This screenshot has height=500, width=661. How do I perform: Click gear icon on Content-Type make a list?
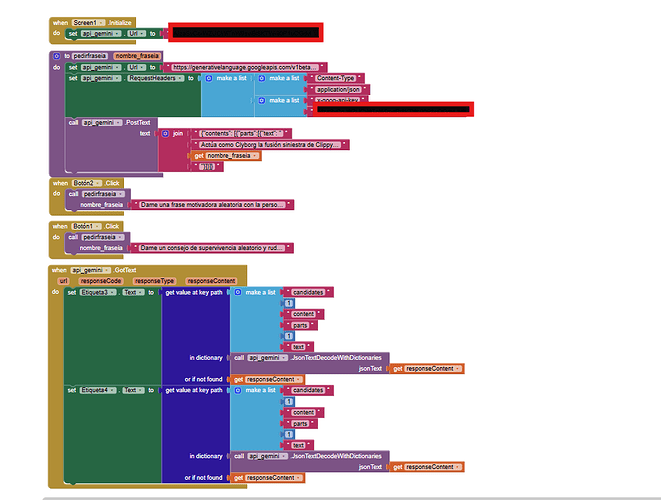[262, 78]
